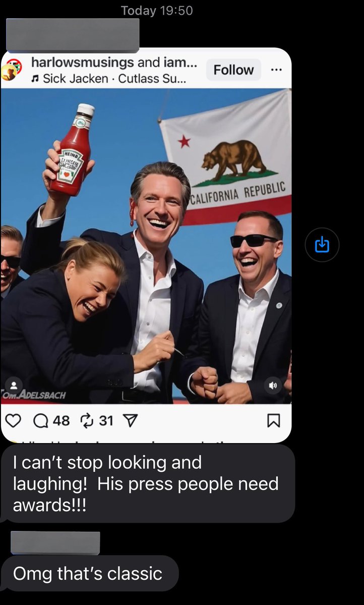This screenshot has width=364, height=605.
Task: Select the 'I can't stop looking' message bubble
Action: pyautogui.click(x=148, y=483)
